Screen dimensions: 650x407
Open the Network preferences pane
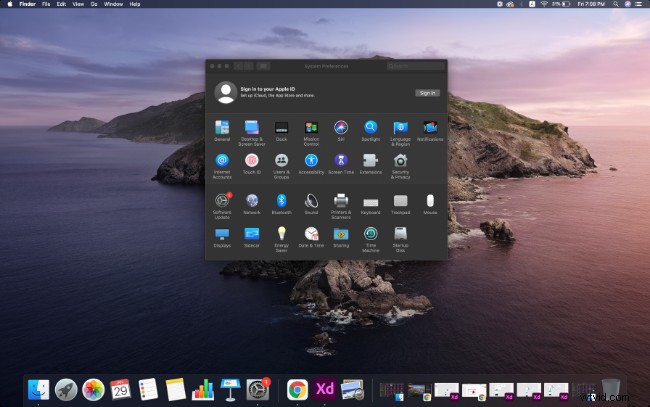(x=252, y=201)
